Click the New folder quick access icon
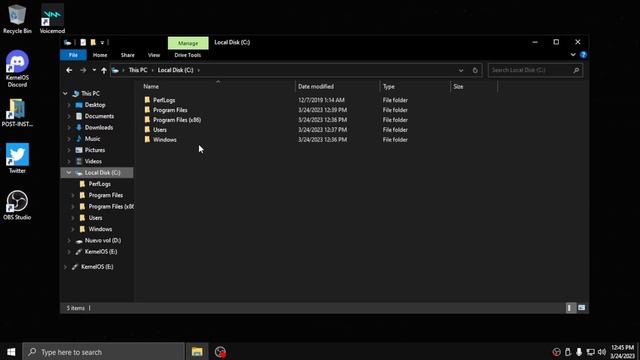 [93, 42]
